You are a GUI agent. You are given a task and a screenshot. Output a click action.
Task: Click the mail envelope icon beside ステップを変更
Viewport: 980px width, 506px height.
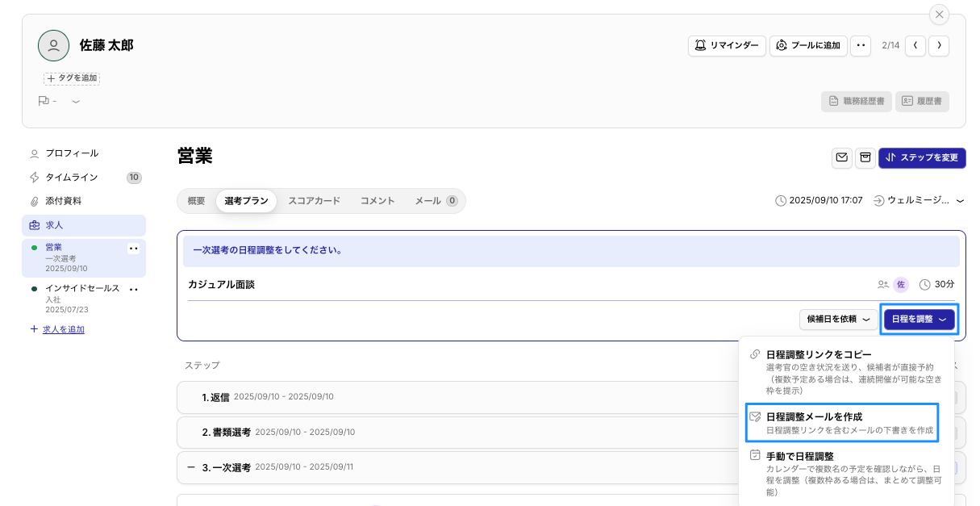pyautogui.click(x=842, y=157)
